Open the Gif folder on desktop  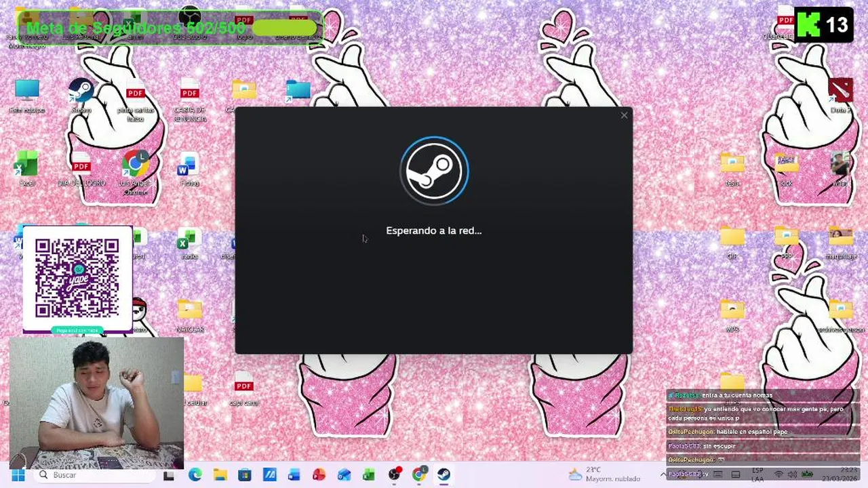[732, 243]
